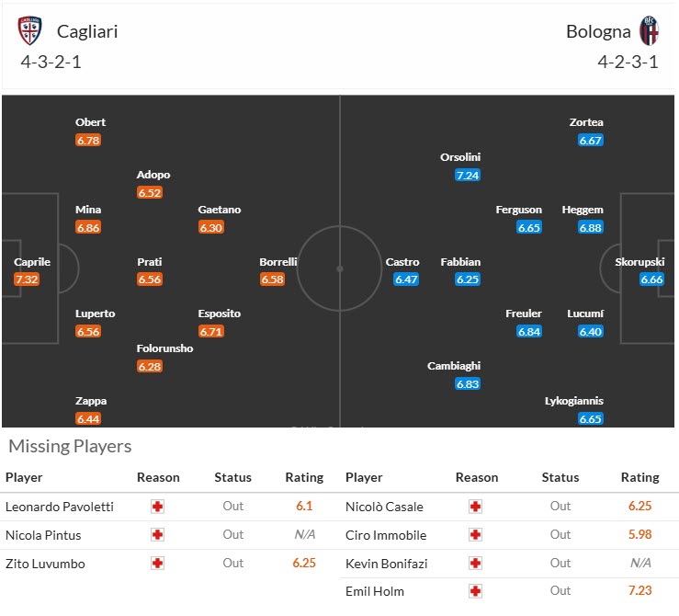Screen dimensions: 679x616
Task: Click the injury icon beside Ciro Immobile
Action: [476, 535]
